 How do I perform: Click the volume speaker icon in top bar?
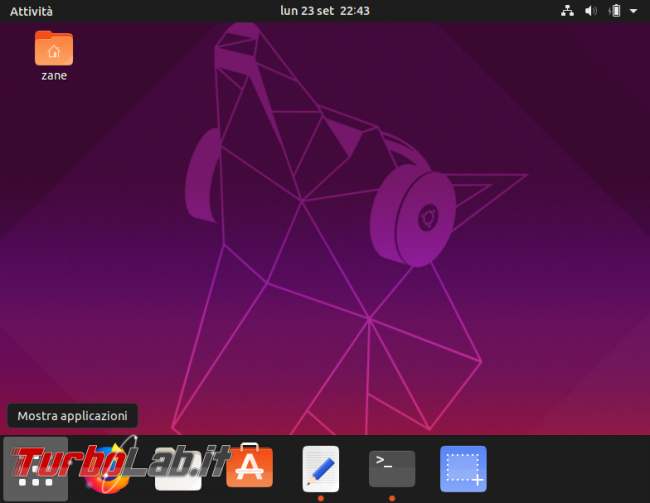(591, 11)
